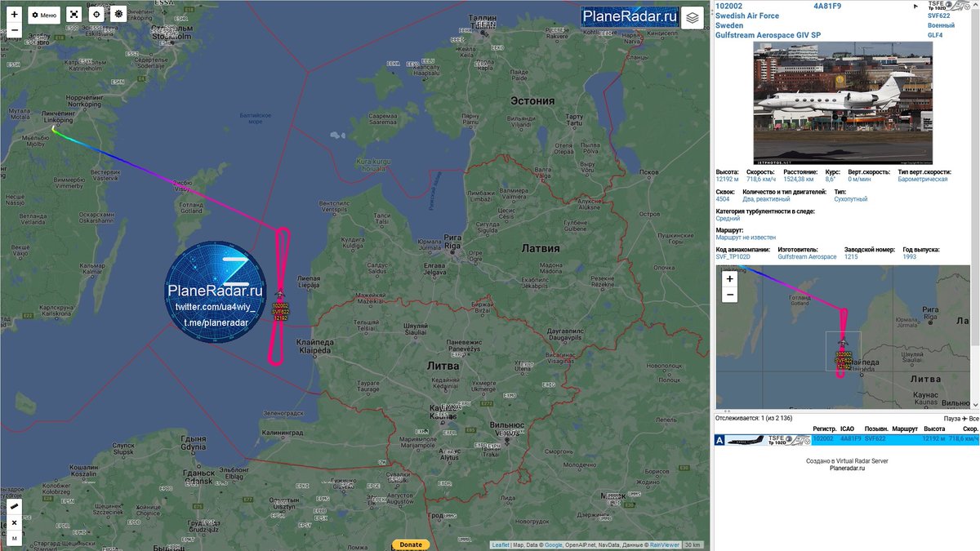The width and height of the screenshot is (980, 551).
Task: Click Отслеживается: 1 (из 2 136) counter
Action: (x=755, y=418)
